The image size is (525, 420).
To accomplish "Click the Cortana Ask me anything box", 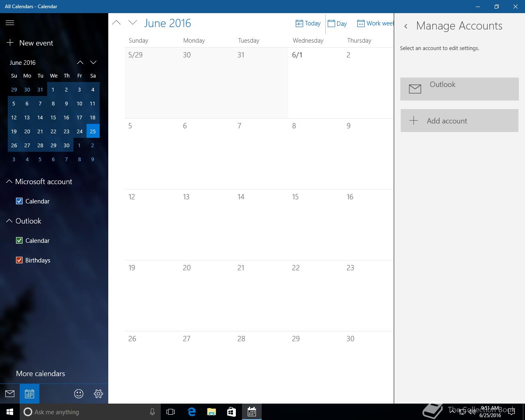I will coord(89,412).
